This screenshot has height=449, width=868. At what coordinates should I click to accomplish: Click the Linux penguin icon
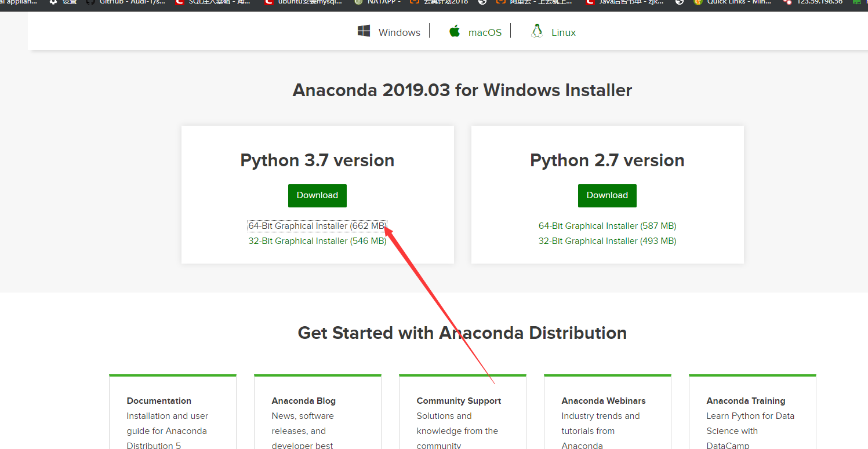coord(537,31)
